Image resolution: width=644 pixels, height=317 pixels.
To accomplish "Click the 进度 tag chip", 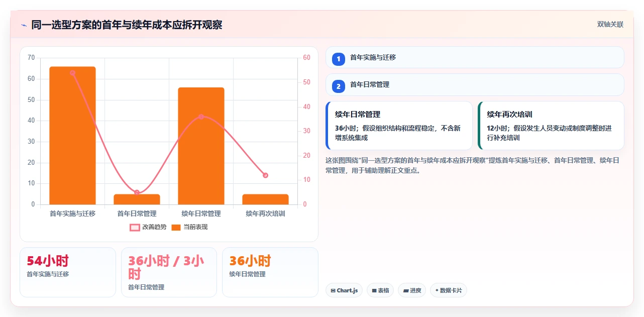I will [412, 290].
